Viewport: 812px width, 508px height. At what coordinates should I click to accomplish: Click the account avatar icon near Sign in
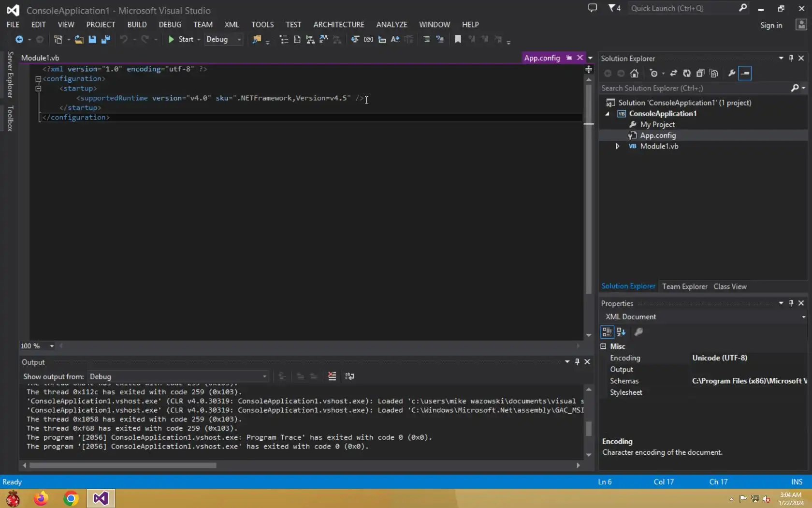801,25
